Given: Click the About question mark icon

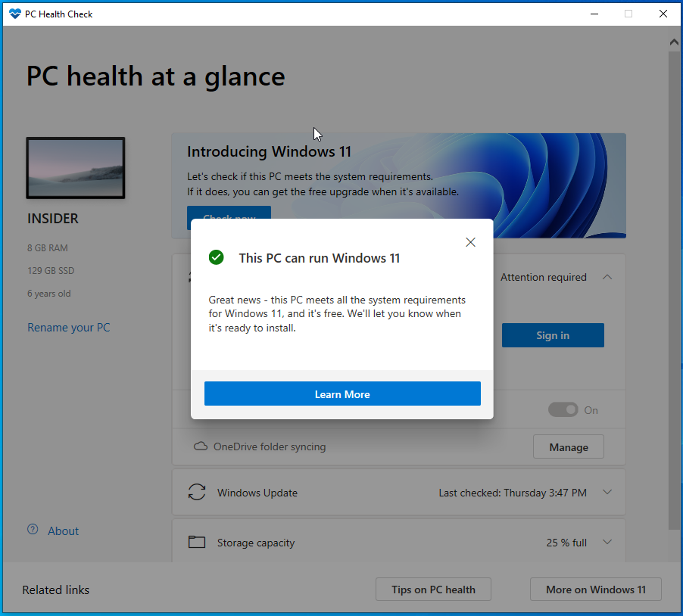Looking at the screenshot, I should click(33, 530).
